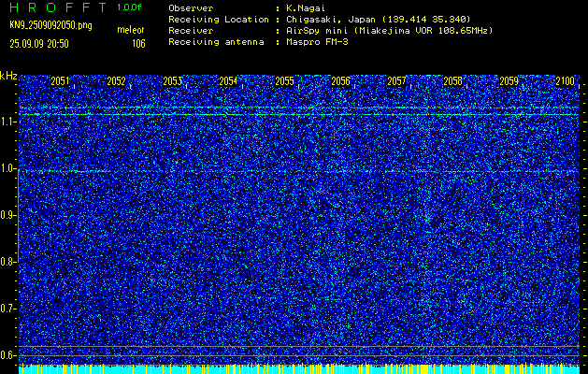Screen dimensions: 588x374
Task: Click the 0.7 frequency axis label
Action: tap(6, 309)
